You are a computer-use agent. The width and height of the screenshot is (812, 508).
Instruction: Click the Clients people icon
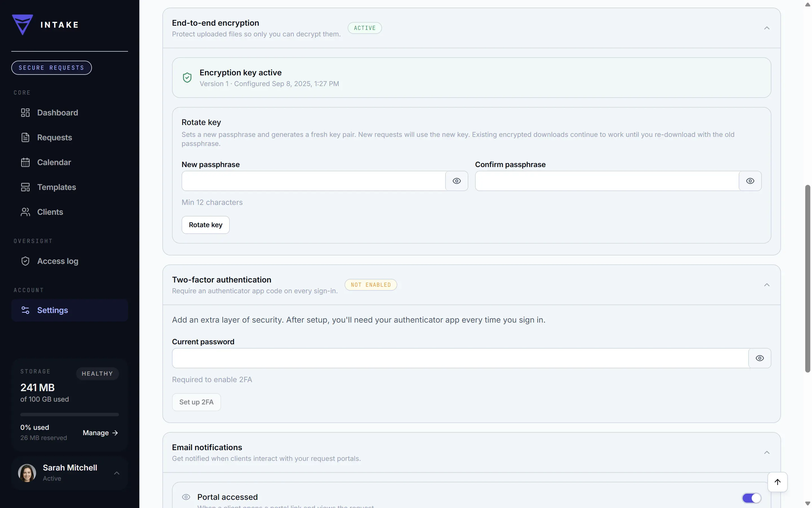coord(25,212)
